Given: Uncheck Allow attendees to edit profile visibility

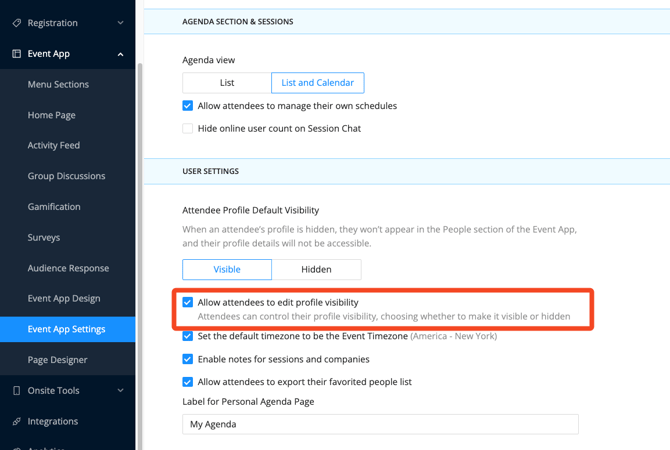Looking at the screenshot, I should pyautogui.click(x=188, y=302).
